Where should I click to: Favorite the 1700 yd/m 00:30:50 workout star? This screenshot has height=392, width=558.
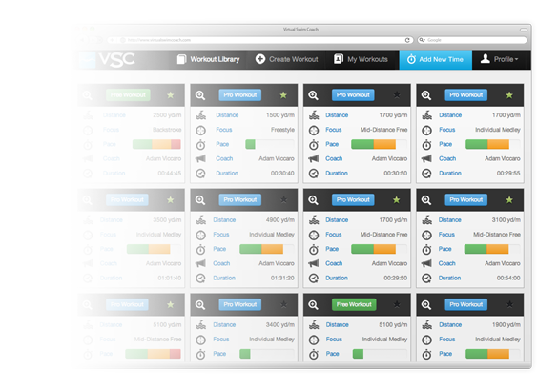397,95
